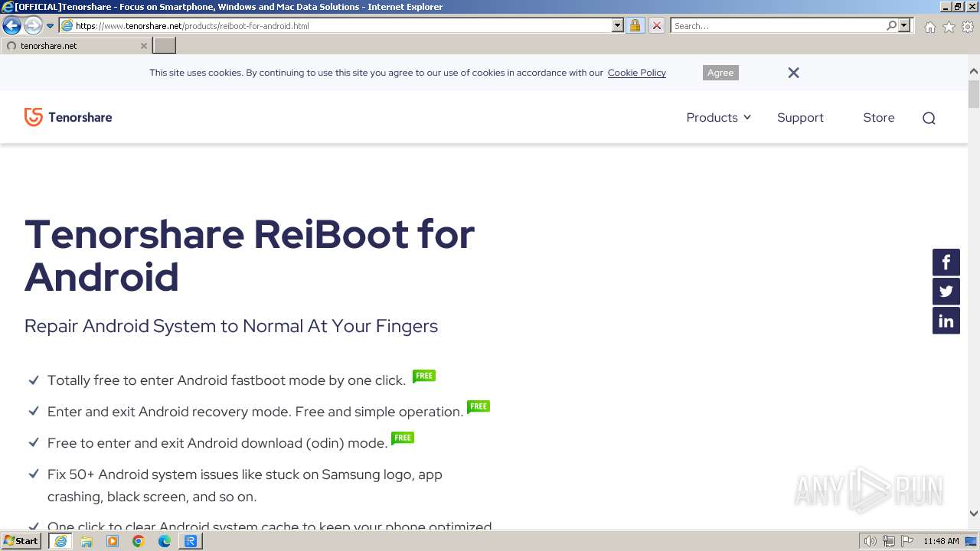Open the Support menu item

[x=800, y=117]
